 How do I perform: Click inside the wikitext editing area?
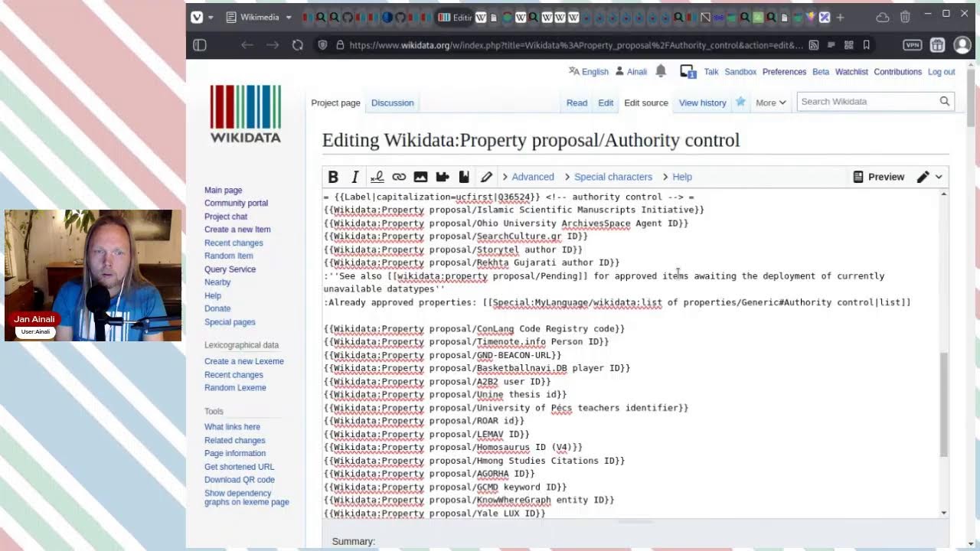point(630,354)
